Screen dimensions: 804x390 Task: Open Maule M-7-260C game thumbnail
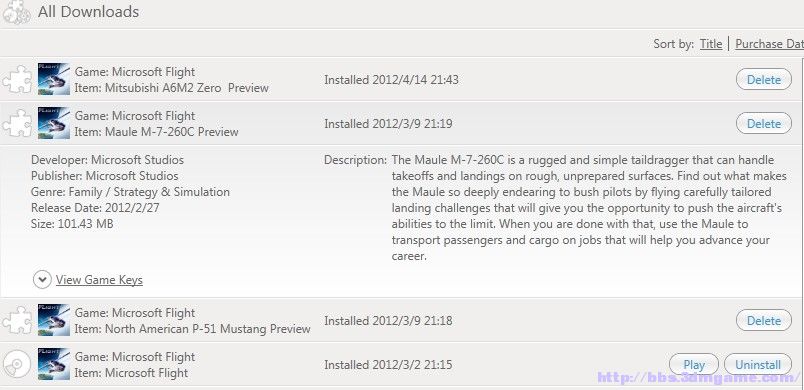click(x=54, y=123)
